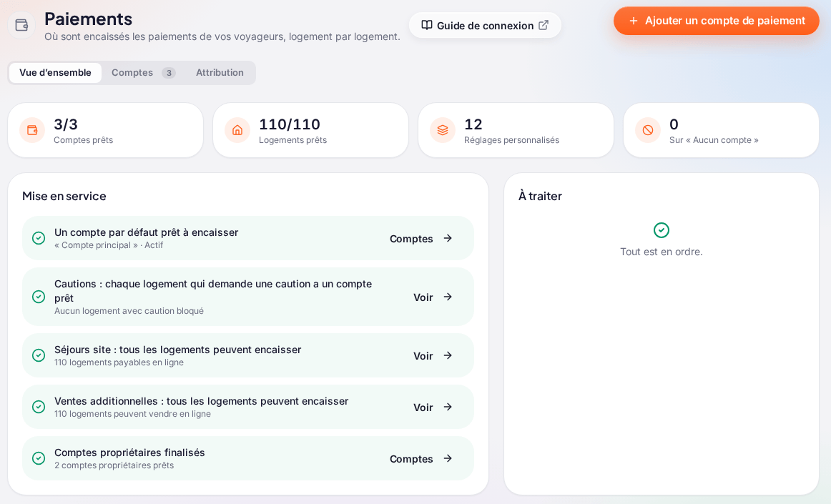831x504 pixels.
Task: Click the check icon for Séjours site row
Action: [39, 355]
